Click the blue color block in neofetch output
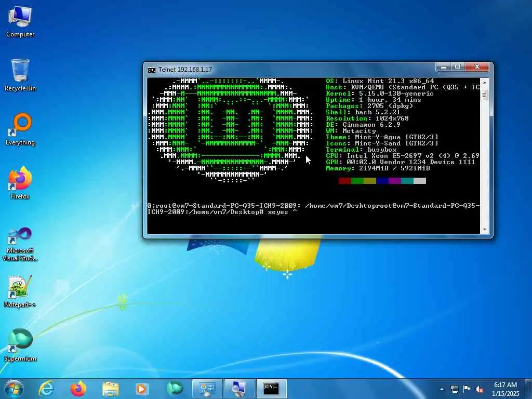This screenshot has height=399, width=532. coord(382,181)
